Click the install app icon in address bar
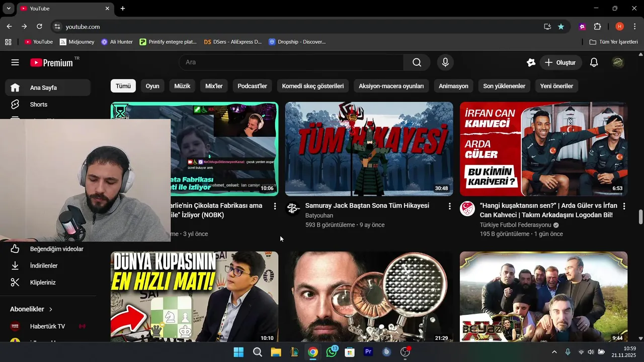The width and height of the screenshot is (644, 362). [x=547, y=27]
